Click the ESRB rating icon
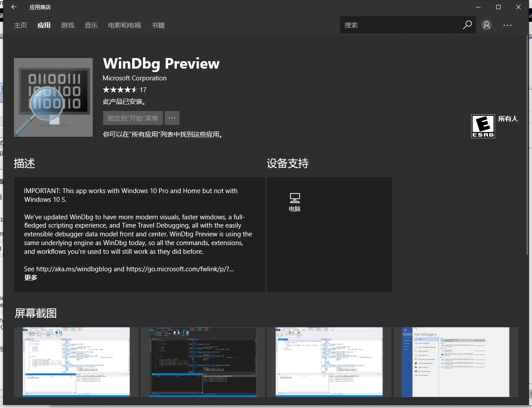Viewport: 532px width, 408px height. 483,126
